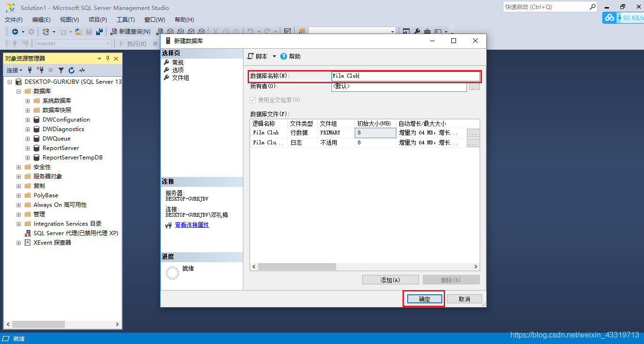This screenshot has height=344, width=644.
Task: Open the 帮助(H) menu
Action: coord(184,19)
